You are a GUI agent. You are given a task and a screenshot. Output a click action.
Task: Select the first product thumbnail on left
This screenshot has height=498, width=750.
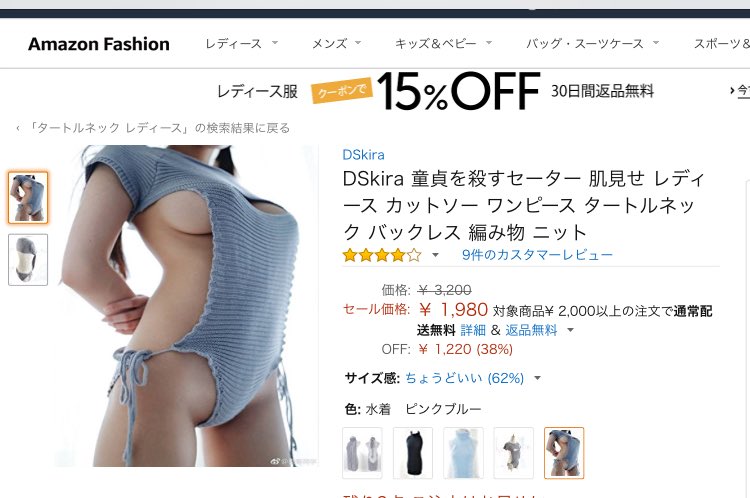tap(28, 197)
